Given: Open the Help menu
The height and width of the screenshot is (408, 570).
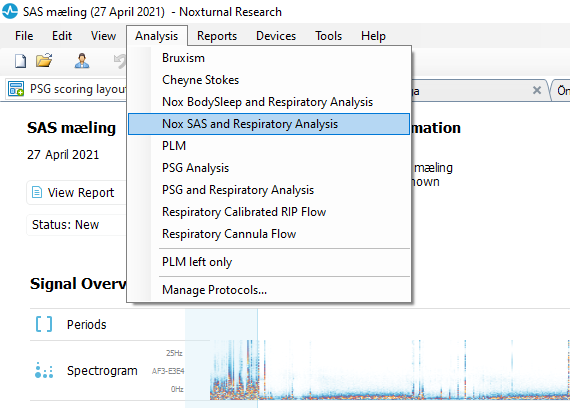Looking at the screenshot, I should click(x=373, y=36).
